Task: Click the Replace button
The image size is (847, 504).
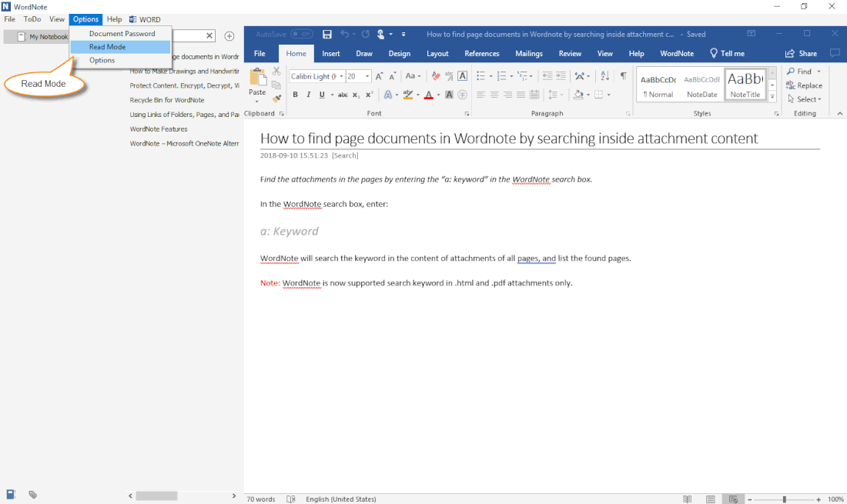Action: click(805, 85)
